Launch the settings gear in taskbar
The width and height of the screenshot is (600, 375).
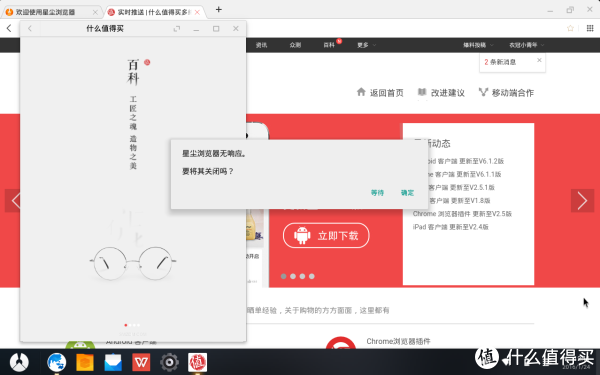pos(169,362)
